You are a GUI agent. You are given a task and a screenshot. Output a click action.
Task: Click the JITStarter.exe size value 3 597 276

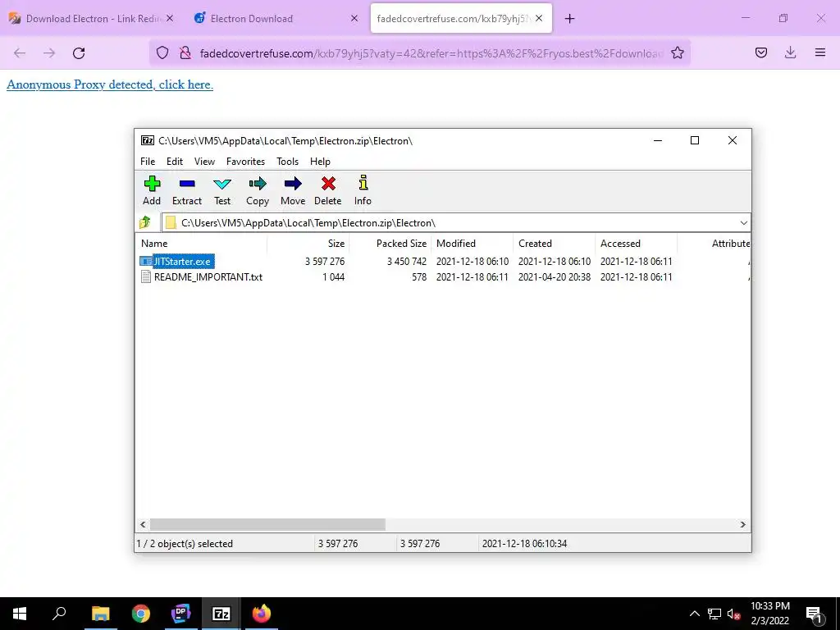325,262
